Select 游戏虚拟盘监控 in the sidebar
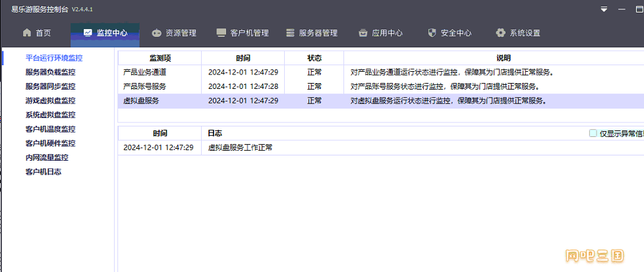644x272 pixels. [x=50, y=101]
